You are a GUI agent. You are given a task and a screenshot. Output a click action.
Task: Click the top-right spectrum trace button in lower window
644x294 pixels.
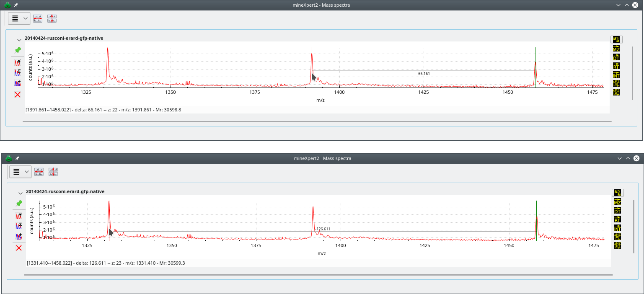[x=618, y=193]
